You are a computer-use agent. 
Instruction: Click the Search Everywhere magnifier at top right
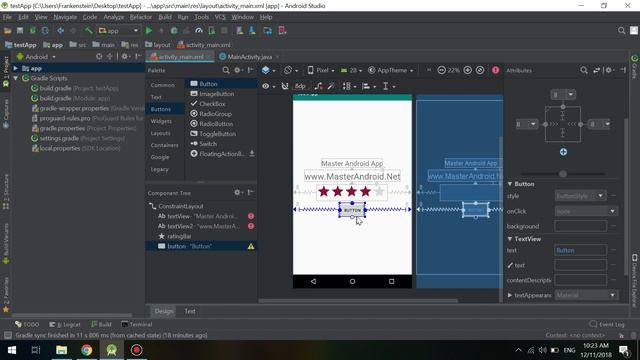pos(621,31)
